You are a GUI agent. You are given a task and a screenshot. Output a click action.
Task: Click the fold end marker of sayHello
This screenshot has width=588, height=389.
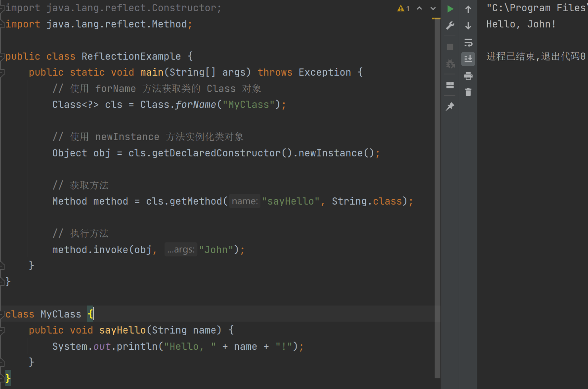click(2, 362)
